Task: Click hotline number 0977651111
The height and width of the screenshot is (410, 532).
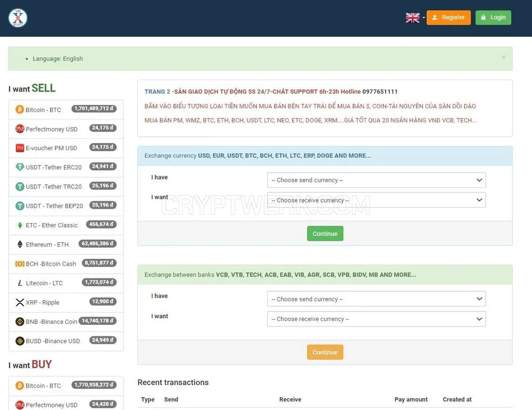Action: [x=380, y=92]
